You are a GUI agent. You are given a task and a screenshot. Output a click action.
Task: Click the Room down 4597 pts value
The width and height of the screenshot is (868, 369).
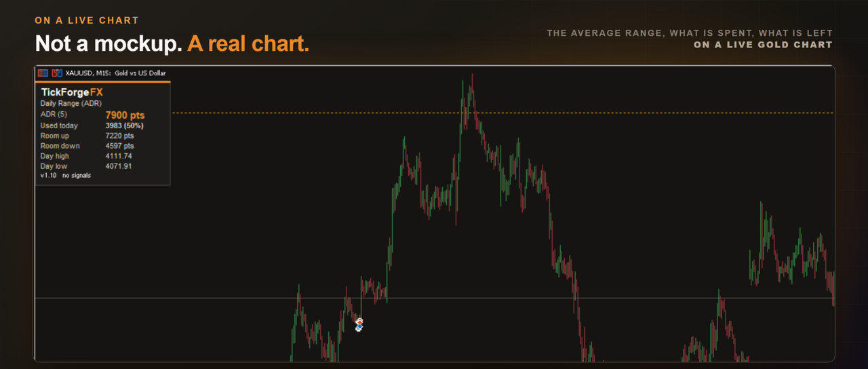tap(119, 146)
